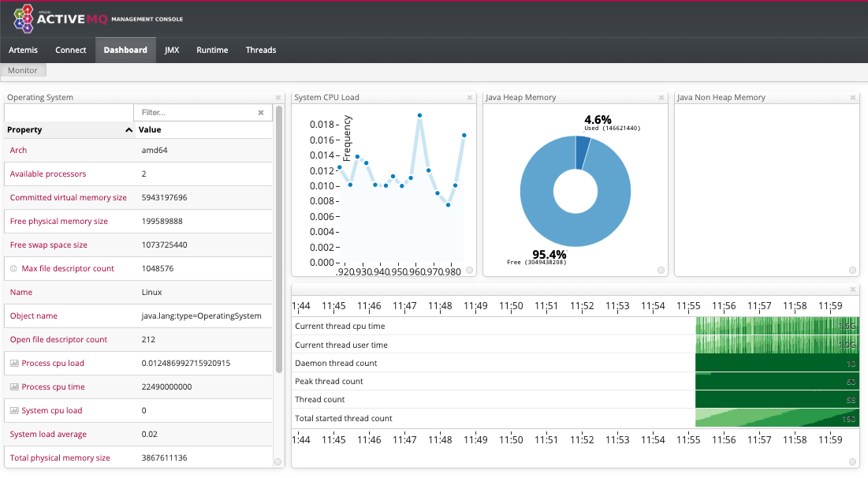Go to the Threads tab
The image size is (868, 478).
tap(261, 50)
